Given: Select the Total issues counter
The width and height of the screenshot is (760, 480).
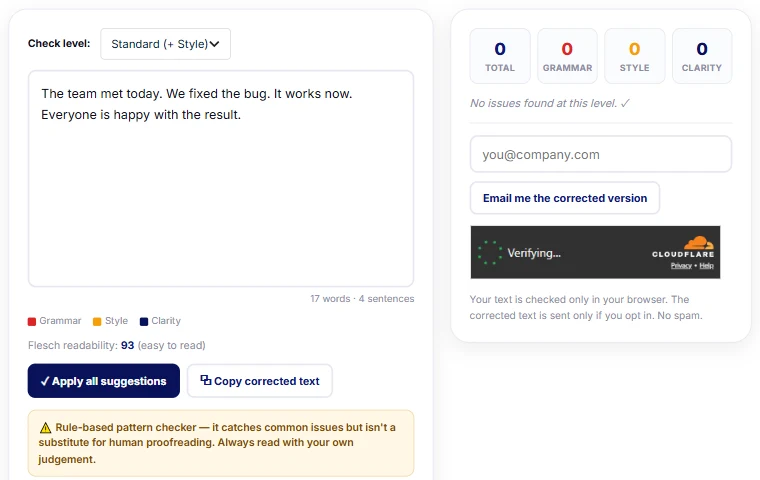Looking at the screenshot, I should [x=500, y=56].
